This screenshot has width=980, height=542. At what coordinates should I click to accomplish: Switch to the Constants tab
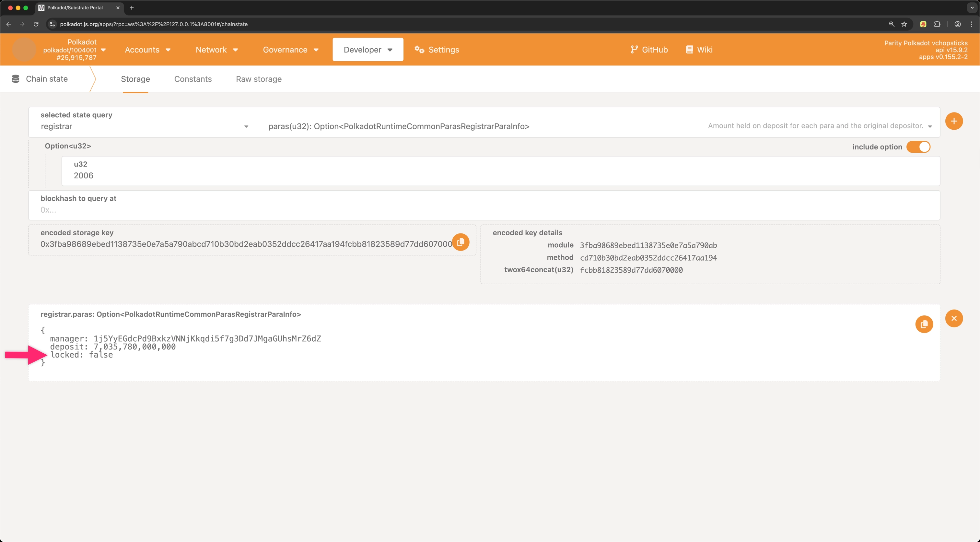[x=193, y=79]
